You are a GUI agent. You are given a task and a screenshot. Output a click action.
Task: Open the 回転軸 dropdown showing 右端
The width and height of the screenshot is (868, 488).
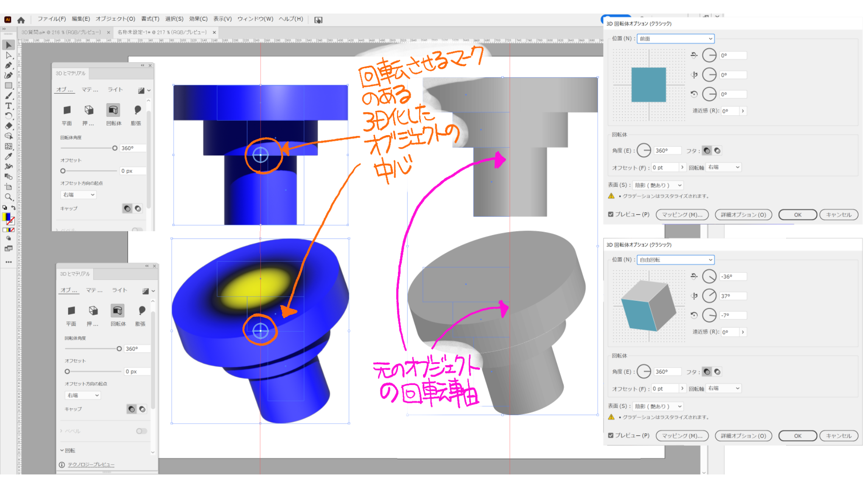[x=723, y=167]
